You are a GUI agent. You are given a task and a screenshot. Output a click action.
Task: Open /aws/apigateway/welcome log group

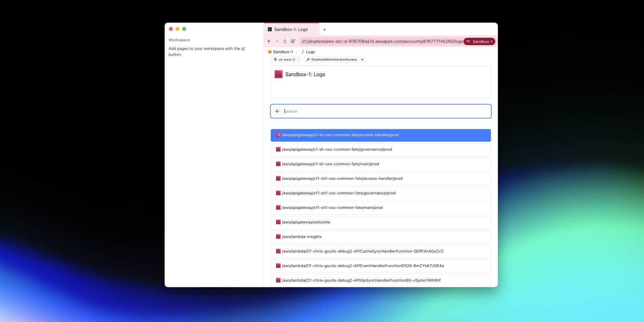pyautogui.click(x=381, y=222)
